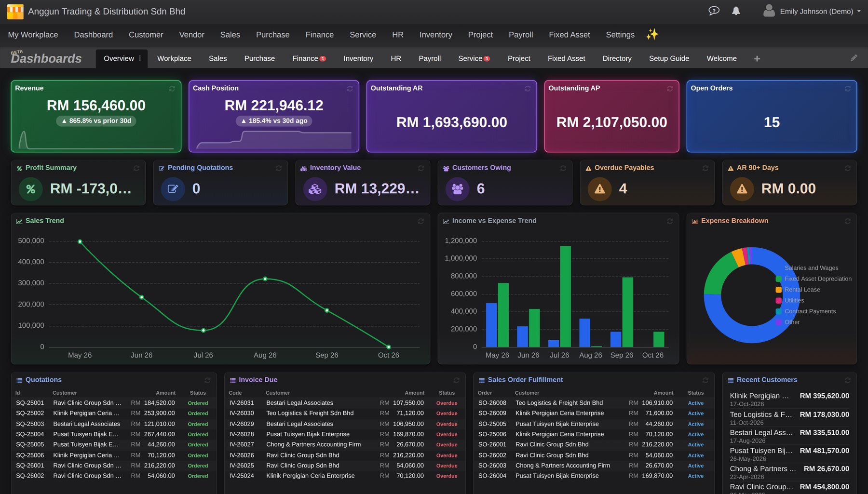Click the AI sparkle assistant icon
The height and width of the screenshot is (494, 868).
pos(652,34)
